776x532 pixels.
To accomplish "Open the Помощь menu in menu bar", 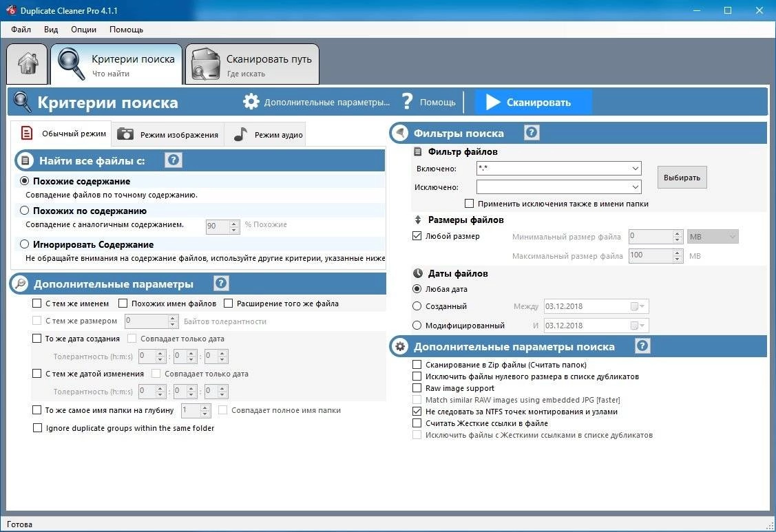I will coord(126,29).
